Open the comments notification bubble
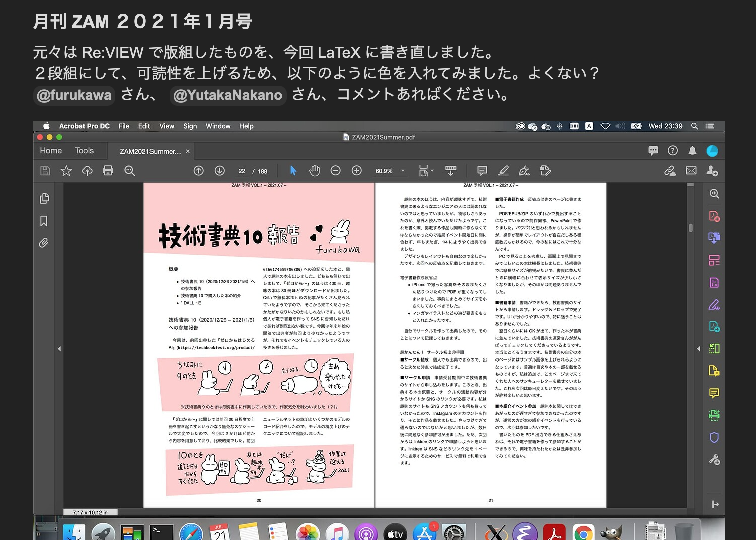The image size is (756, 540). [653, 151]
